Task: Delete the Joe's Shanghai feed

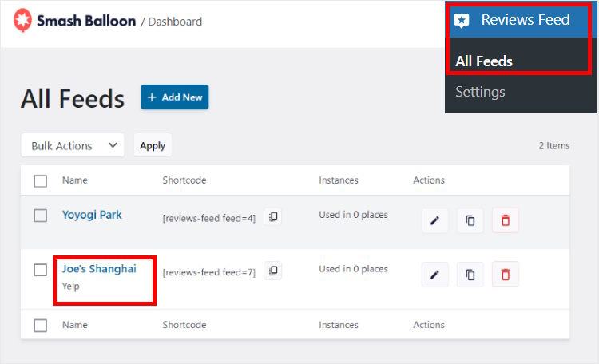Action: pos(505,275)
